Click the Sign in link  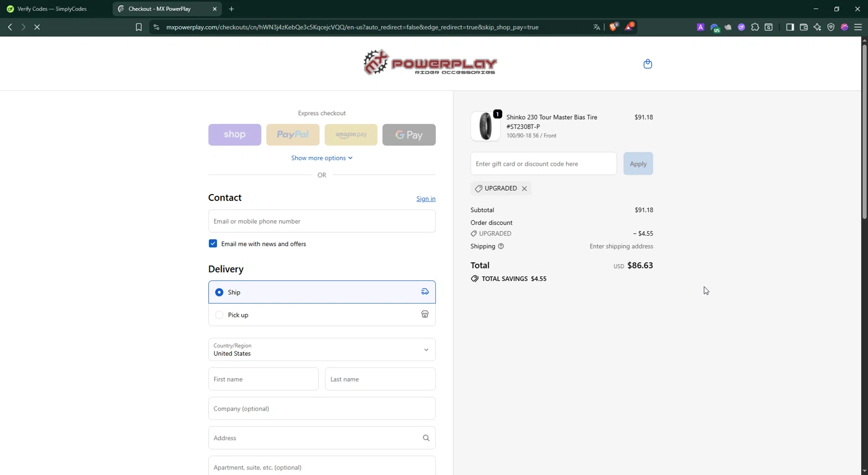tap(426, 199)
